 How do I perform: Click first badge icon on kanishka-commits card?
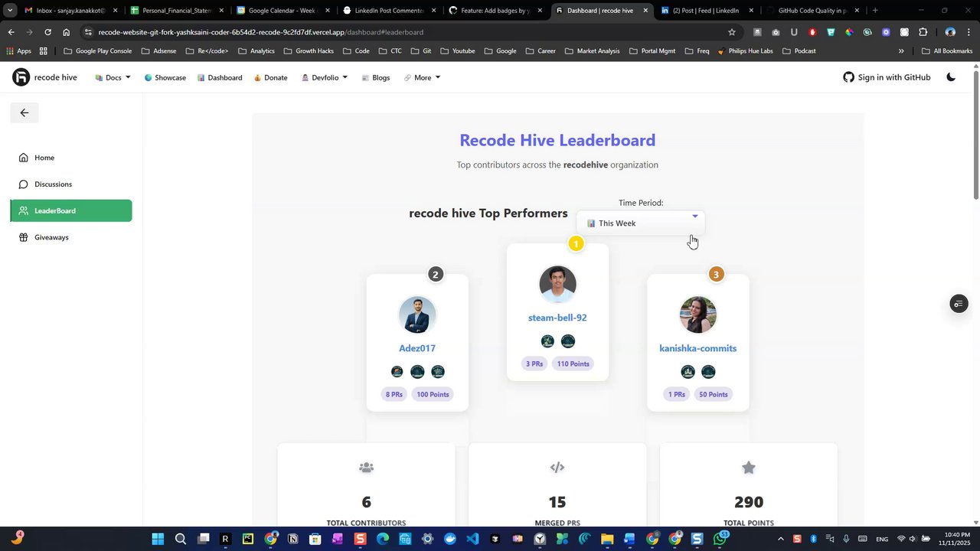point(688,372)
